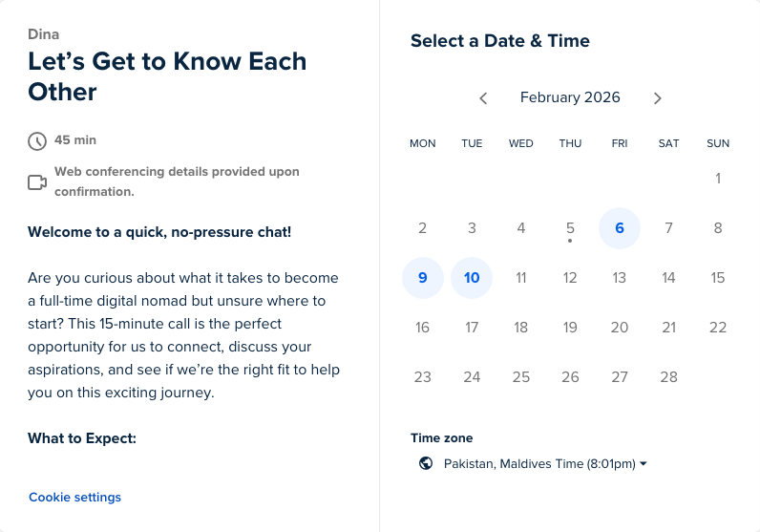
Task: Click the unavailable date February 13
Action: pos(620,278)
